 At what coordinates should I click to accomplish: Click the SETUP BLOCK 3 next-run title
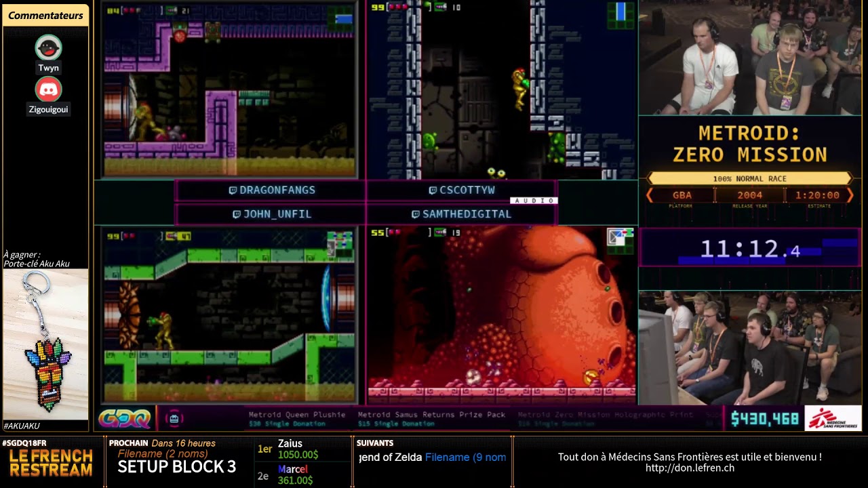point(176,467)
